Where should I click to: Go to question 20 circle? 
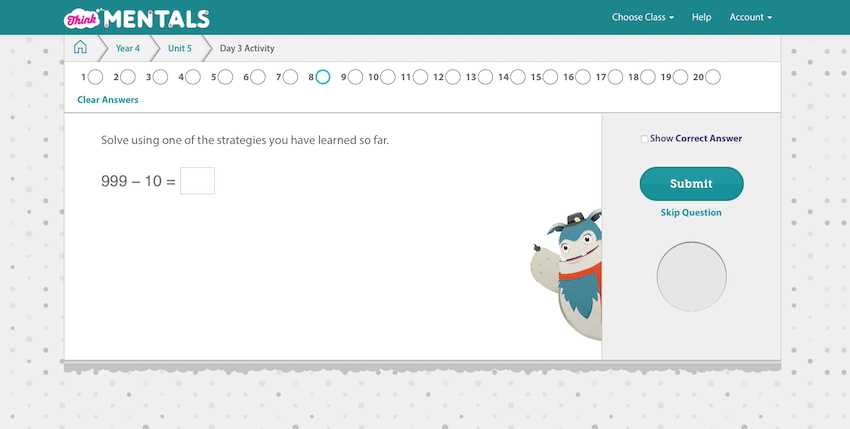(712, 77)
